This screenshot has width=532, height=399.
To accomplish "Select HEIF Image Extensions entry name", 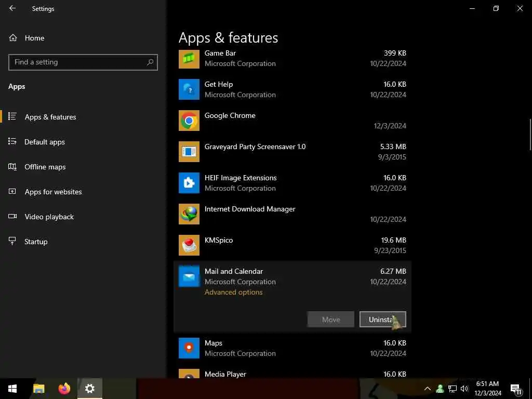I will click(x=241, y=178).
